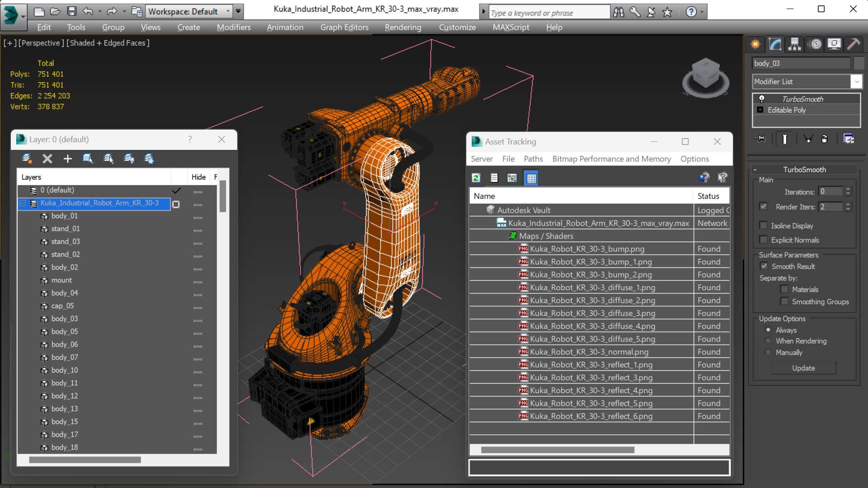Open the Motion command panel tab

tap(816, 44)
